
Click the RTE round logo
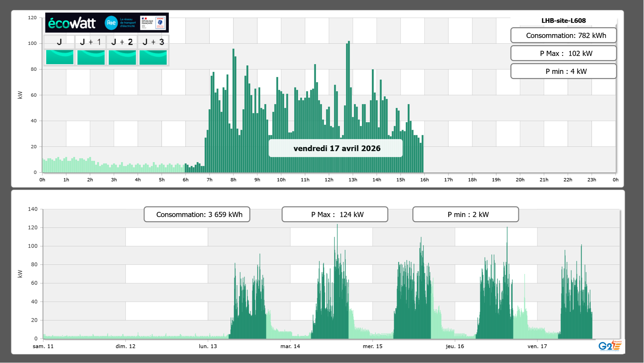111,23
